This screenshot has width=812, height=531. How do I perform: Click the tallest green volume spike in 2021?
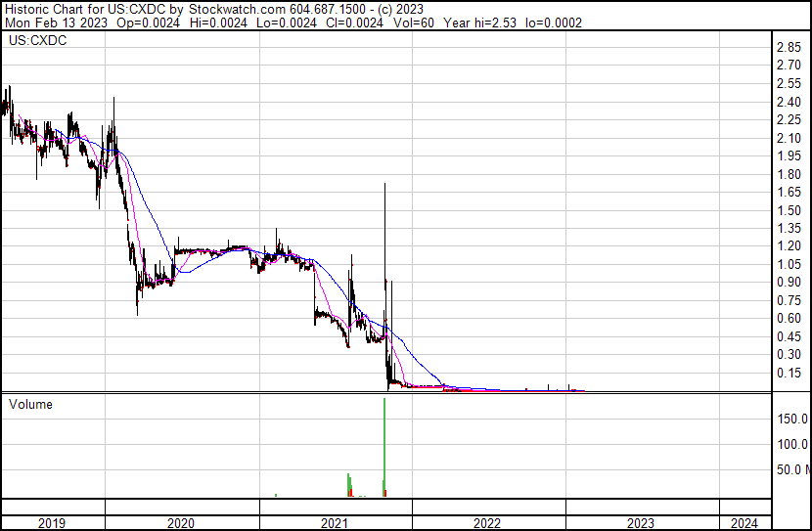(384, 448)
